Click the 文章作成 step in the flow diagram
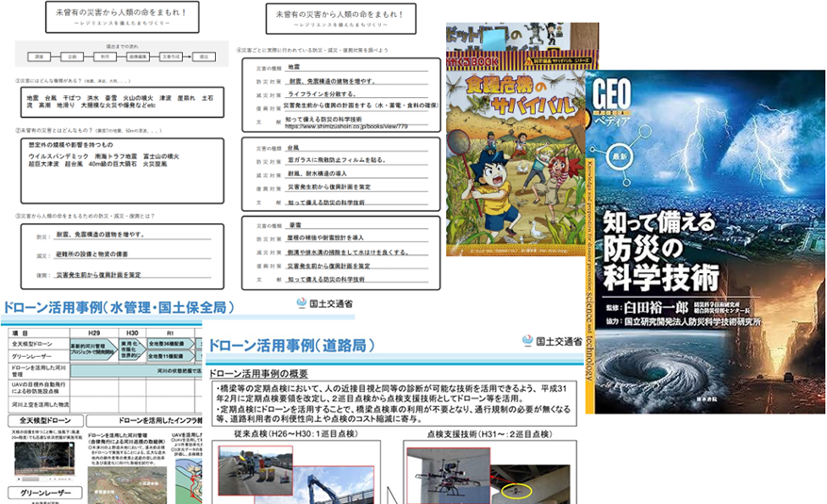Screen dimensions: 827x504 [171, 57]
